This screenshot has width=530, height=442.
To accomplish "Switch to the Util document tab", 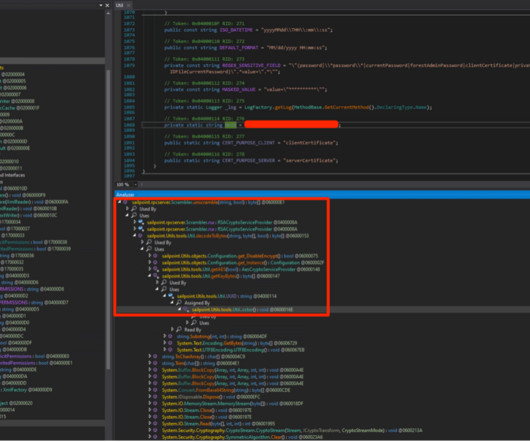I will click(x=119, y=5).
